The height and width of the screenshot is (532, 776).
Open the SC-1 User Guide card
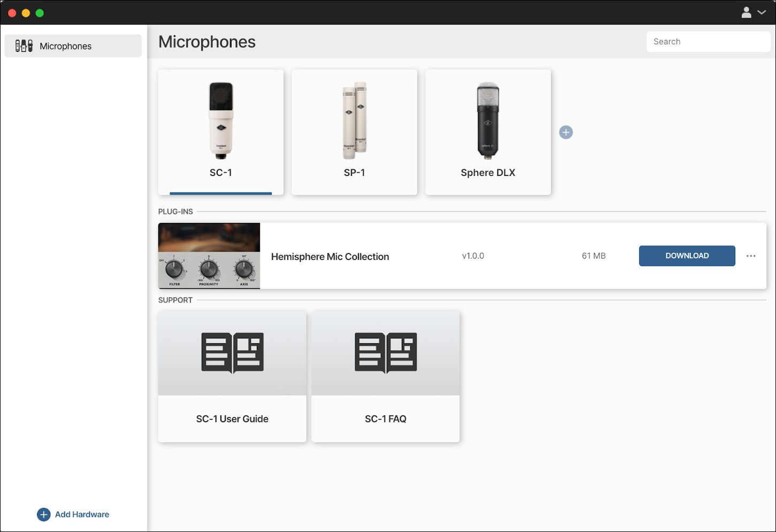pos(232,377)
